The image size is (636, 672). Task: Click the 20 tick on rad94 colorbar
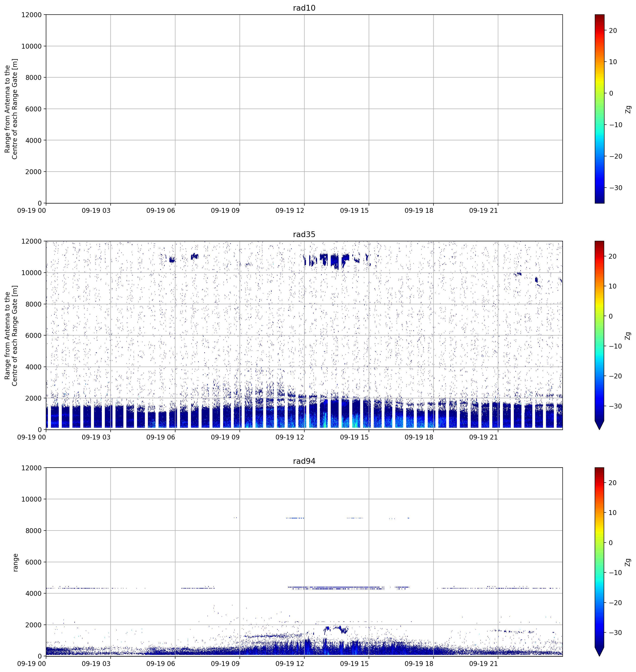click(613, 483)
